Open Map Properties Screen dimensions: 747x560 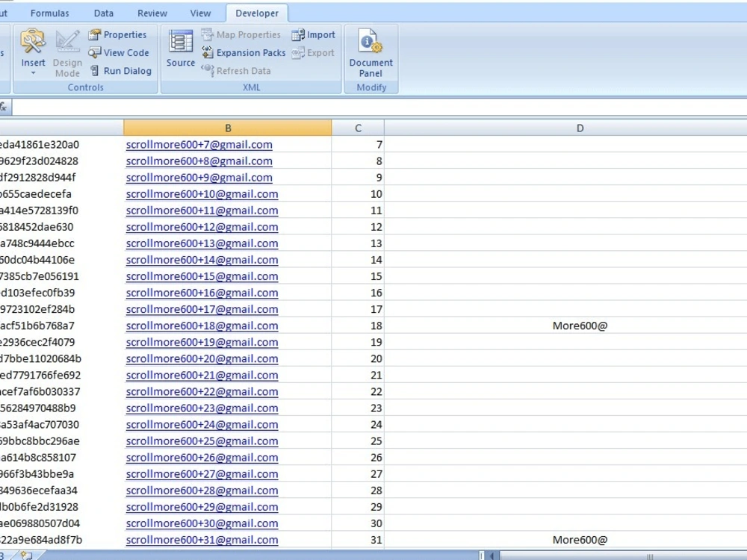coord(241,35)
